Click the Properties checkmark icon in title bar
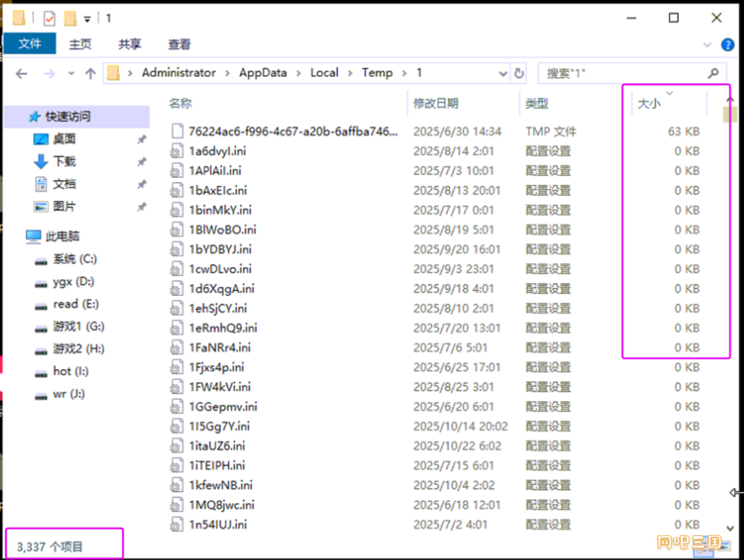The height and width of the screenshot is (560, 744). [x=50, y=17]
